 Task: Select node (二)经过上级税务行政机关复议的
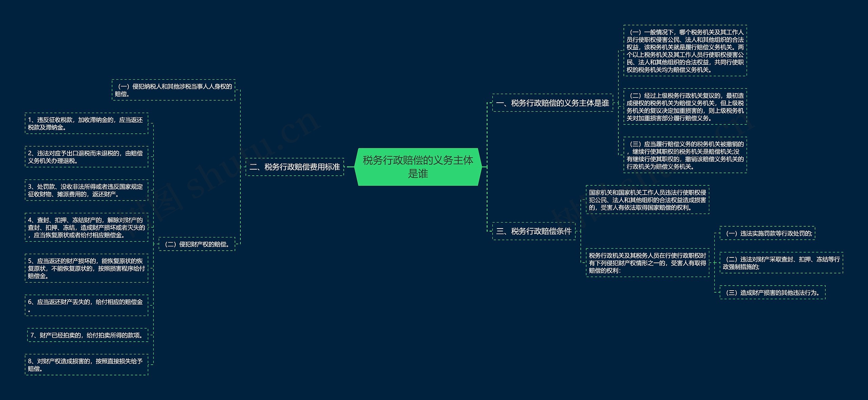[x=685, y=107]
